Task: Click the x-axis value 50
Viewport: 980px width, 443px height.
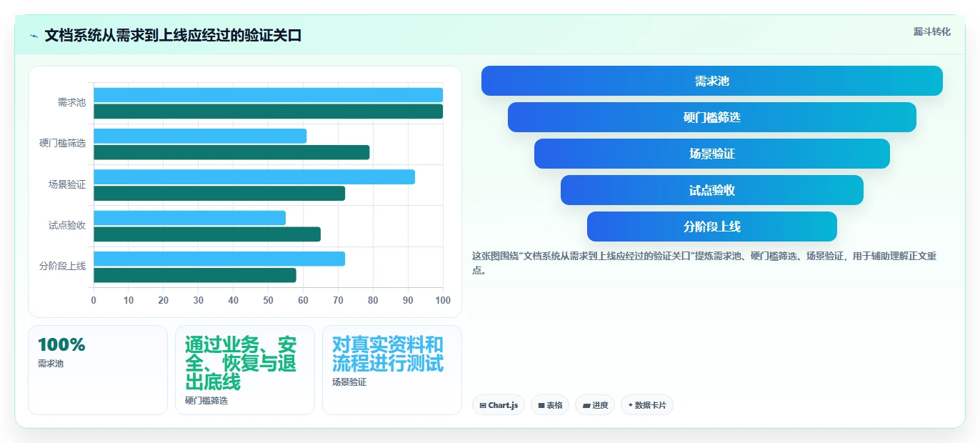Action: (x=268, y=300)
